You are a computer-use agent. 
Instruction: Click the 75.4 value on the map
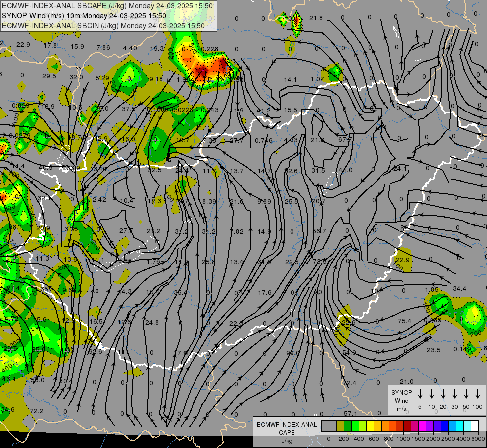click(405, 321)
